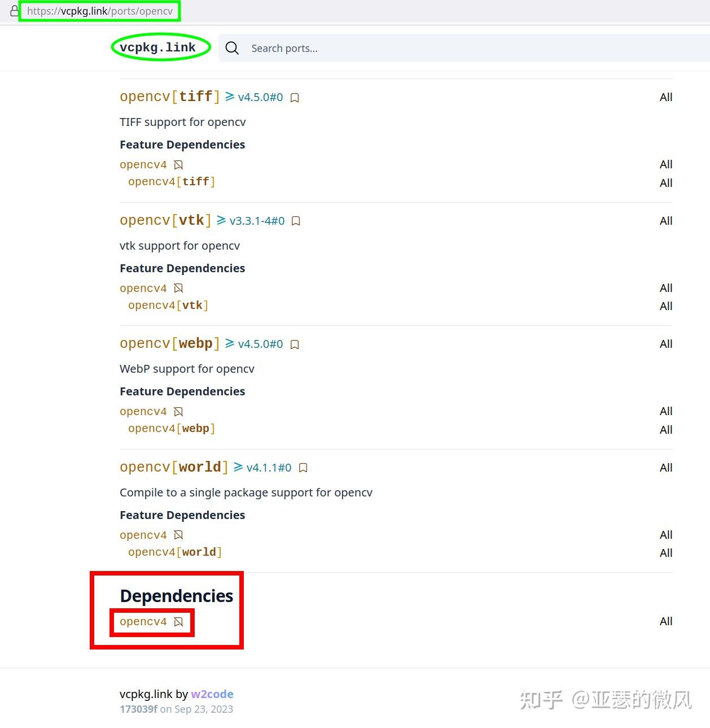Image resolution: width=710 pixels, height=728 pixels.
Task: Open the opencv4[world] feature dependency link
Action: tap(174, 552)
